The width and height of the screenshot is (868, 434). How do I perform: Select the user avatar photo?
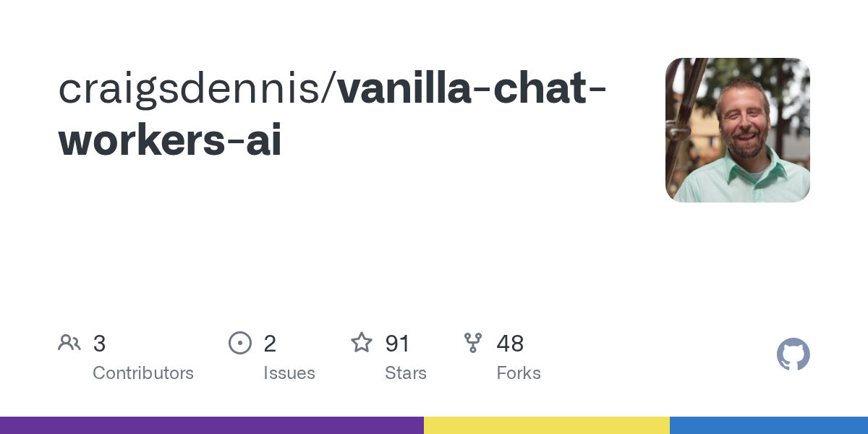point(737,130)
